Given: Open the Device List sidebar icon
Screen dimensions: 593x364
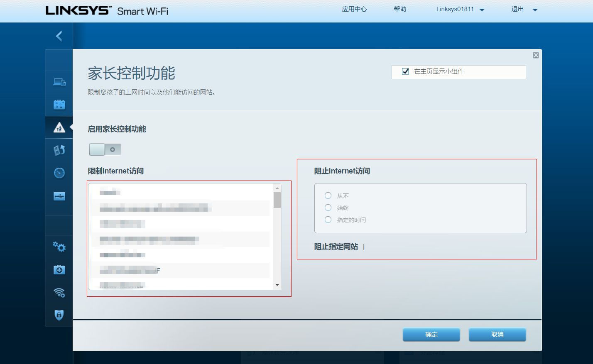Looking at the screenshot, I should [59, 82].
